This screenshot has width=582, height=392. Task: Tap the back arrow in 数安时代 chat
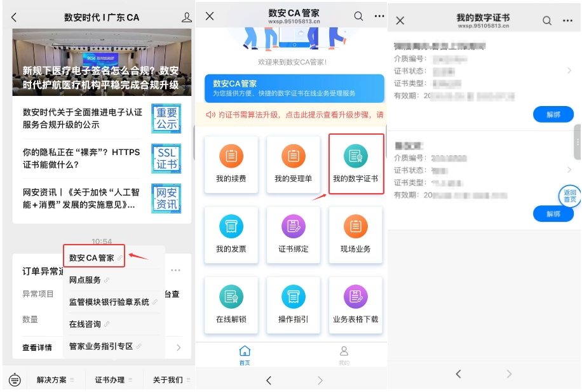[x=14, y=17]
